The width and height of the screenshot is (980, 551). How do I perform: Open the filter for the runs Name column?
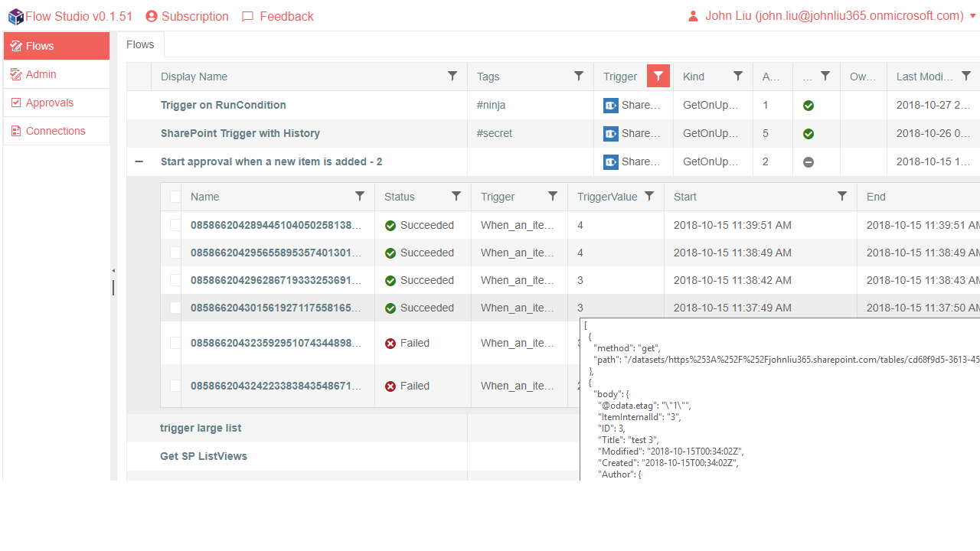[x=360, y=196]
